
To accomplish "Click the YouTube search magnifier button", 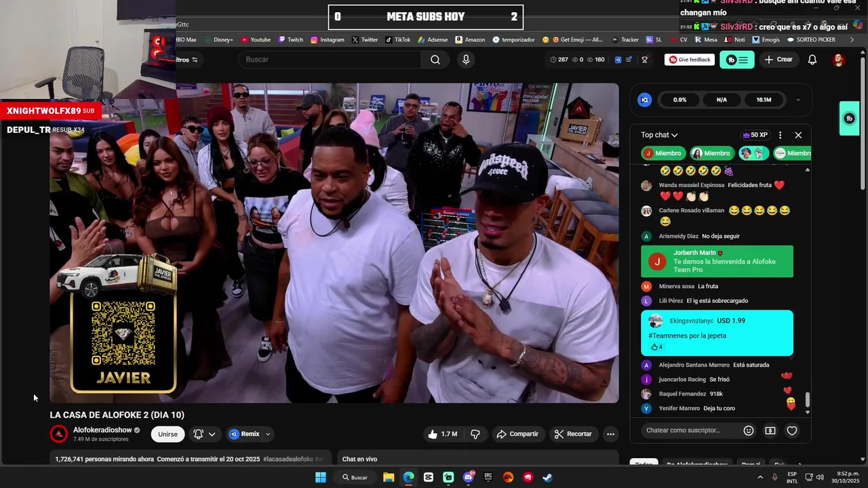I will 435,60.
